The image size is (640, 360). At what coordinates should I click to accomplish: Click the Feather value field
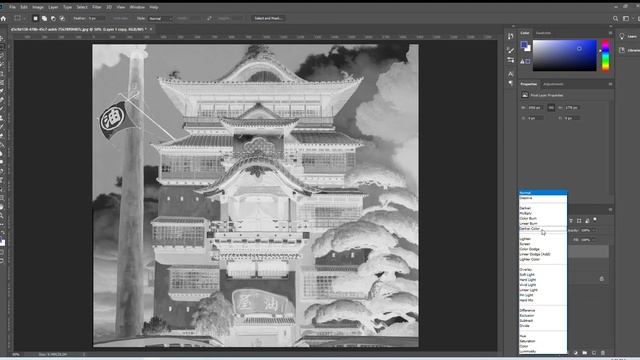tap(97, 18)
